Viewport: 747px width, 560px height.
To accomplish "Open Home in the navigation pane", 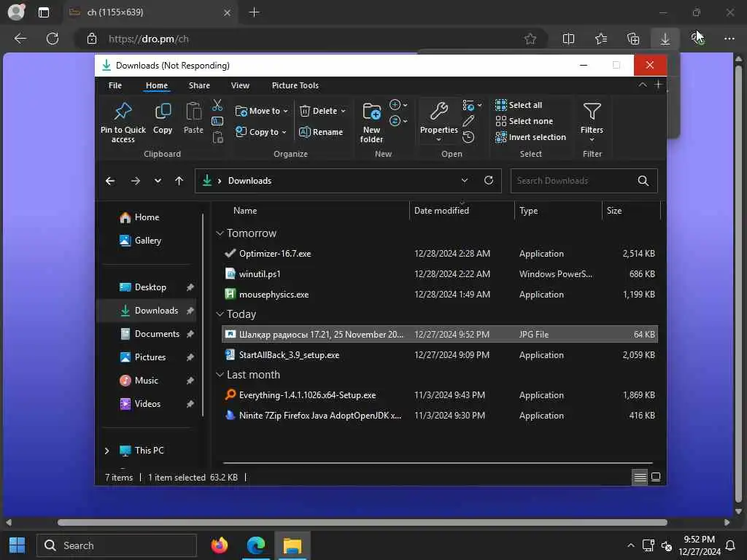I will [139, 217].
